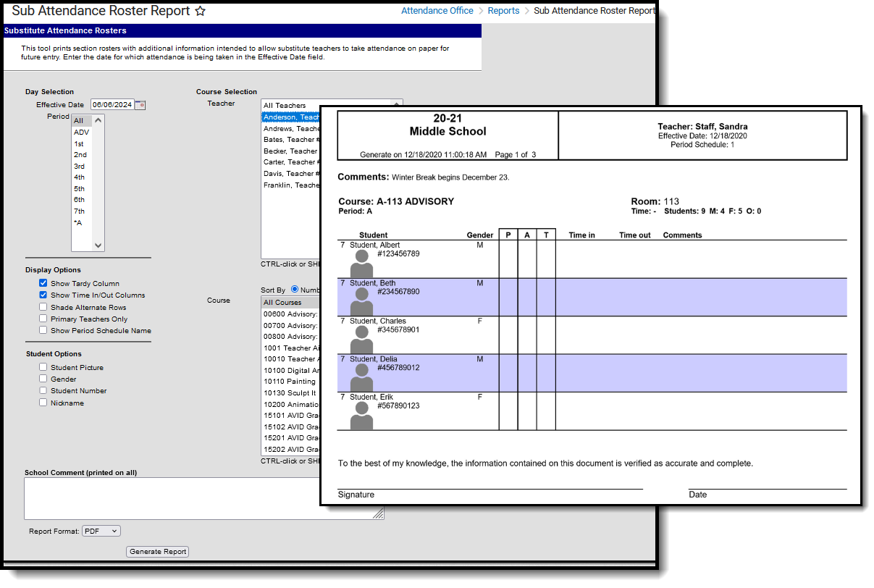The height and width of the screenshot is (588, 874).
Task: Select 10130 Sculpt It in the Course list
Action: tap(291, 393)
